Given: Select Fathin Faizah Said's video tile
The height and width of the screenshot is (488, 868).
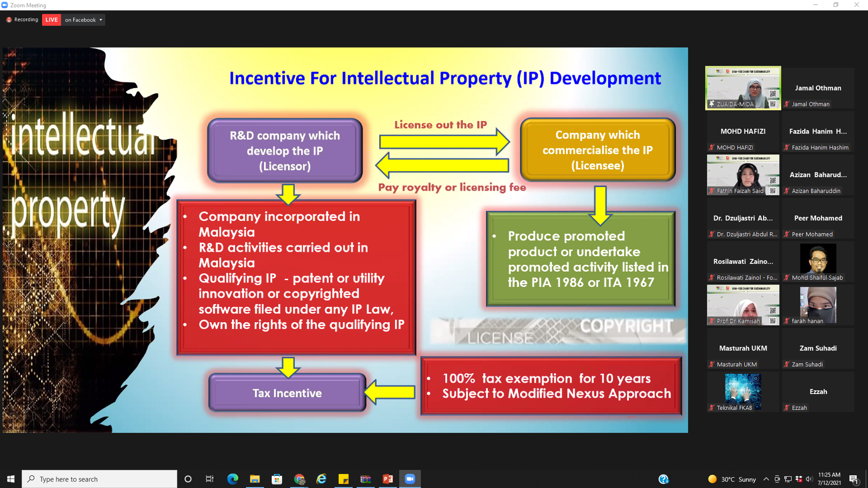Looking at the screenshot, I should 743,175.
